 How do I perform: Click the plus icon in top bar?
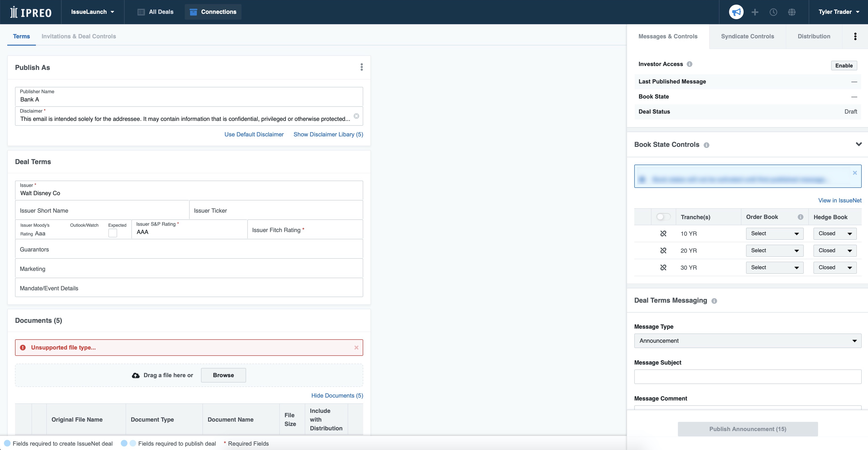coord(755,12)
